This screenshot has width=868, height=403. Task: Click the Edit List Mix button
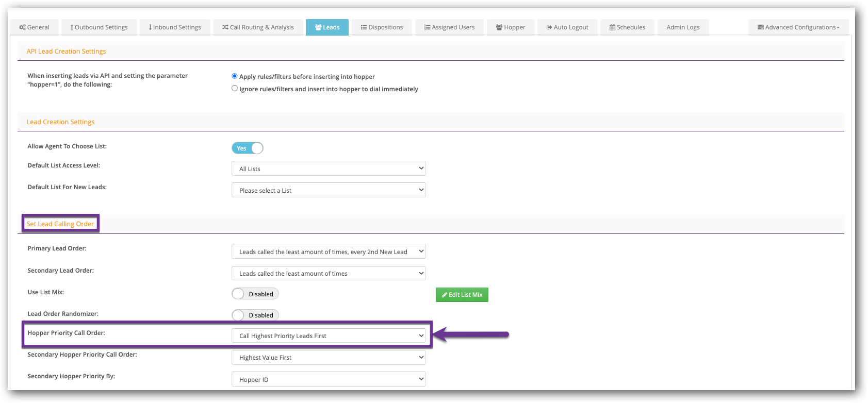tap(462, 295)
